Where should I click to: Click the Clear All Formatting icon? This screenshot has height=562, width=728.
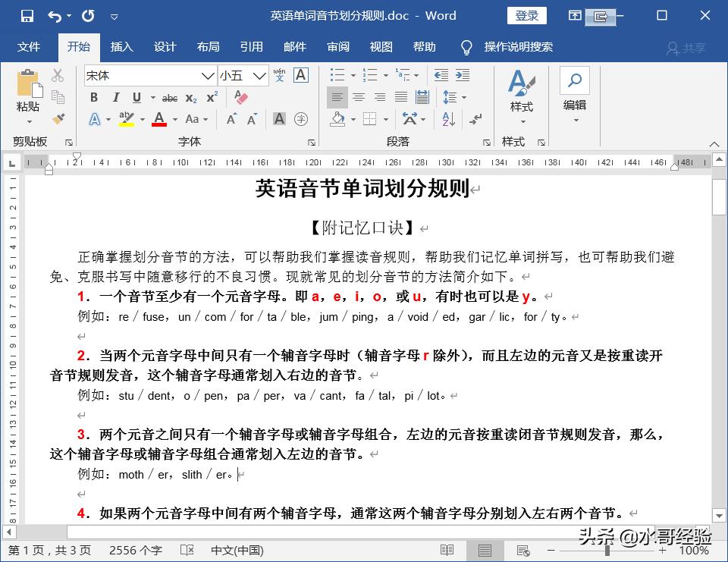click(240, 97)
